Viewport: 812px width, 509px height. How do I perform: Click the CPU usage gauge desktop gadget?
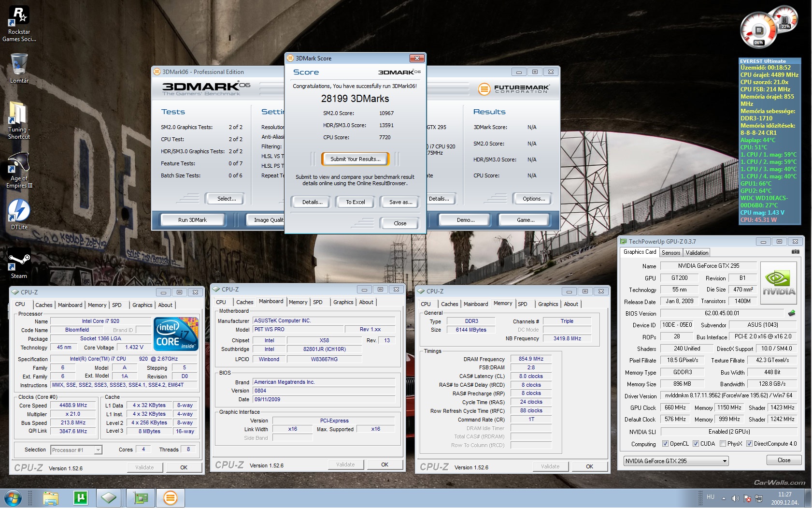click(758, 31)
